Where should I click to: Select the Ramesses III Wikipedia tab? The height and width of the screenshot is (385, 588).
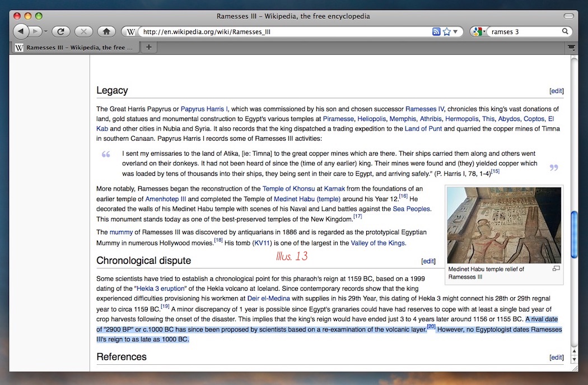(x=77, y=47)
